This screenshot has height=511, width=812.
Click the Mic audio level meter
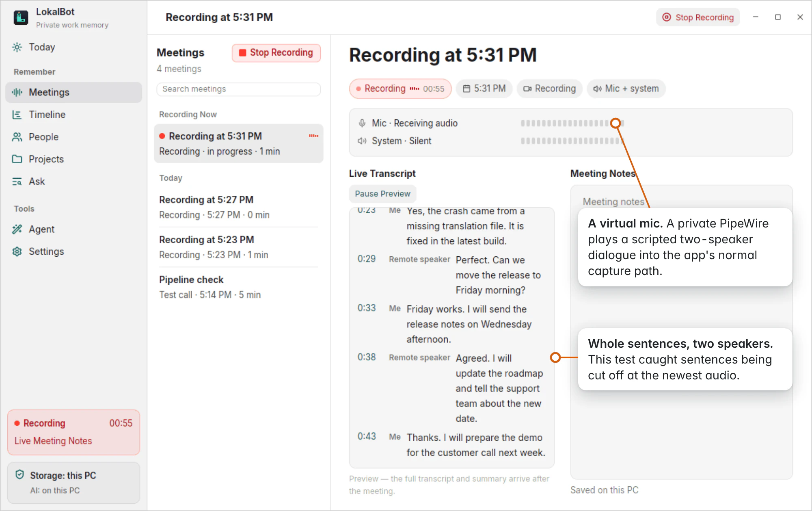tap(572, 123)
